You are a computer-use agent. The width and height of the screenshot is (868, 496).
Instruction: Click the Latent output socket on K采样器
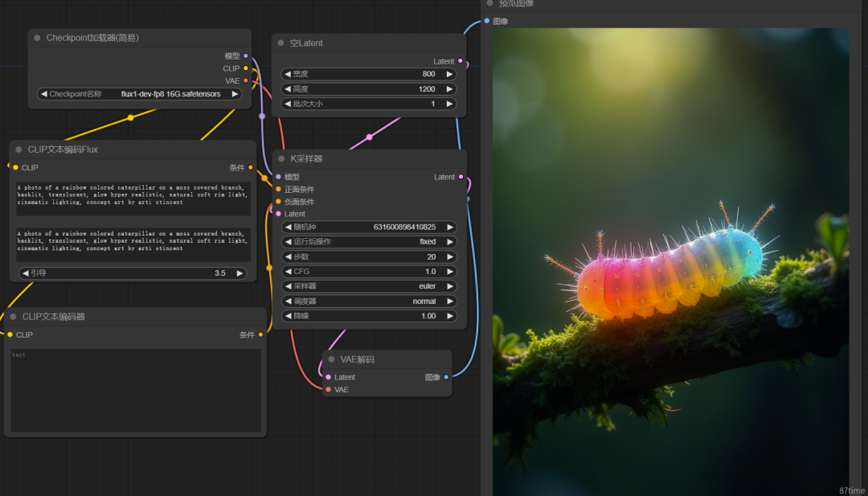pyautogui.click(x=461, y=177)
